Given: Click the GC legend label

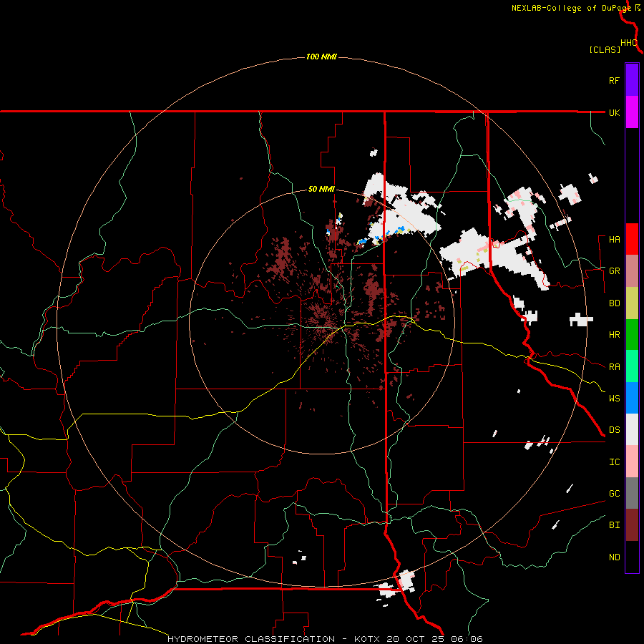Looking at the screenshot, I should pos(614,494).
